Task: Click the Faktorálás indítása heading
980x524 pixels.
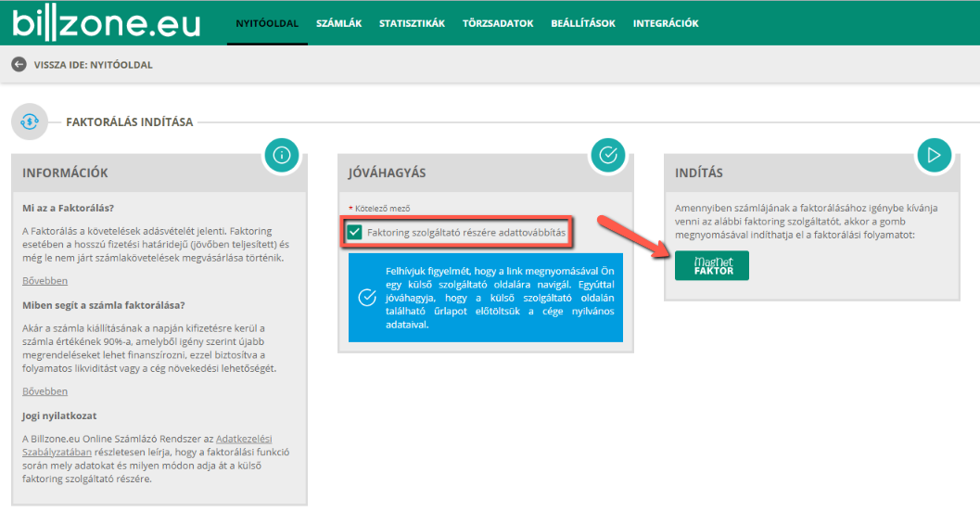Action: pos(130,121)
